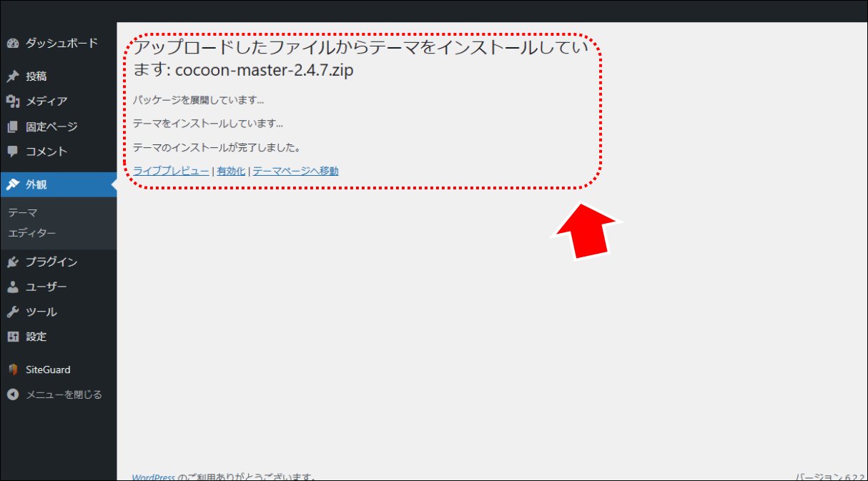Click the Dashboard gauge icon

12,44
